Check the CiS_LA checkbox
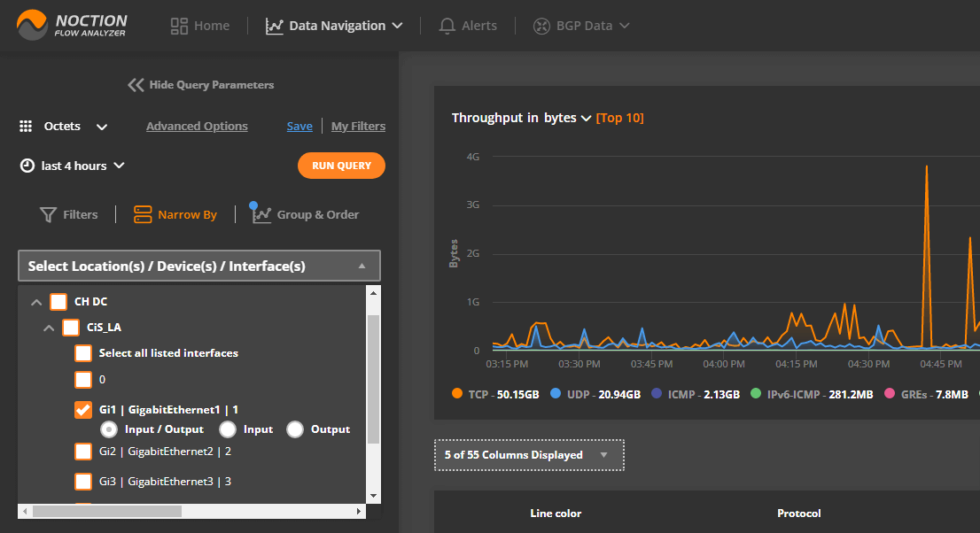The width and height of the screenshot is (980, 533). pos(71,328)
